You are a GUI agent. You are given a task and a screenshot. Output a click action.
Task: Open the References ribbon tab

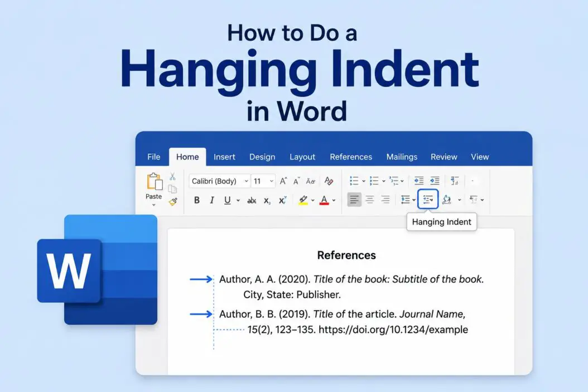(351, 157)
